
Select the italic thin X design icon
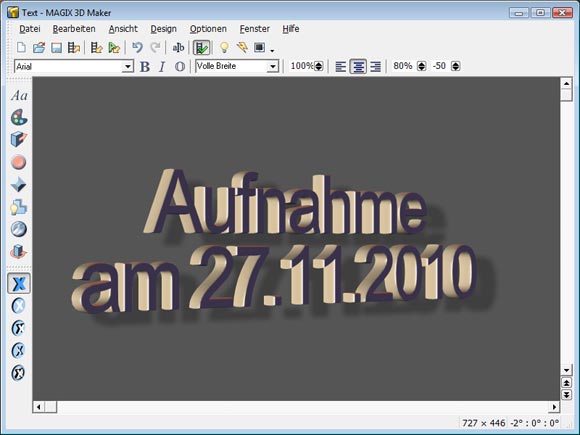[19, 350]
